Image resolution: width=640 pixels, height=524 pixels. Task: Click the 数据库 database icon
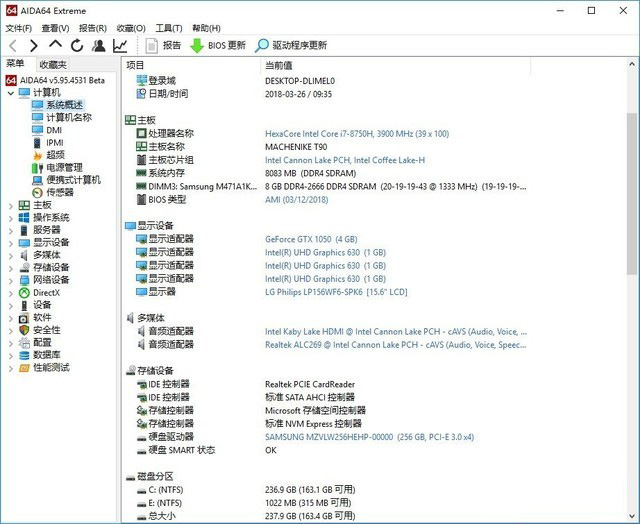coord(24,355)
